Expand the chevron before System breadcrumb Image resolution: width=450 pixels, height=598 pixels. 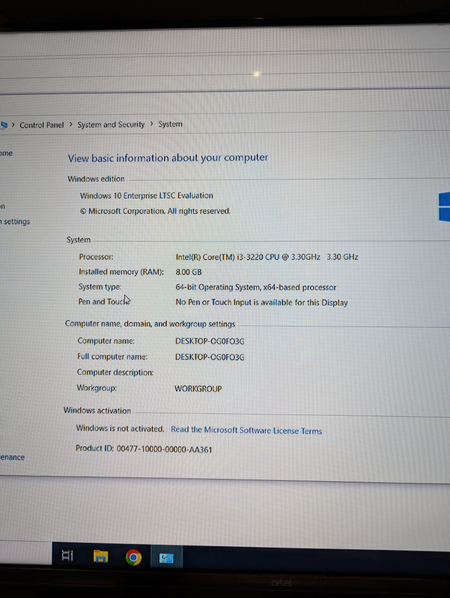pyautogui.click(x=151, y=124)
